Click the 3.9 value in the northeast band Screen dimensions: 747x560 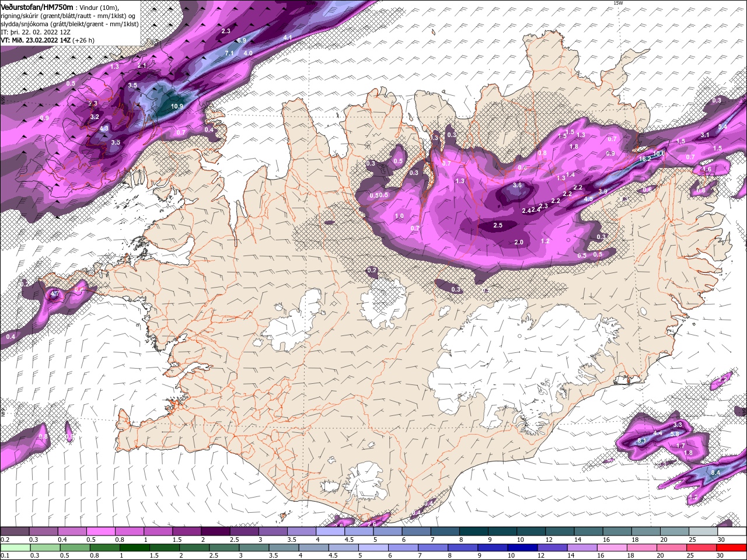point(603,191)
